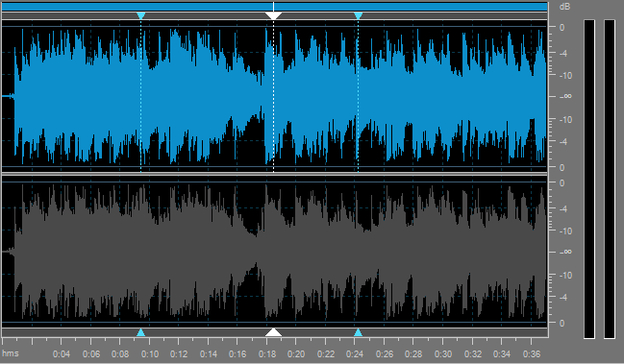The width and height of the screenshot is (624, 364).
Task: Click the blue left channel waveform
Action: (275, 97)
